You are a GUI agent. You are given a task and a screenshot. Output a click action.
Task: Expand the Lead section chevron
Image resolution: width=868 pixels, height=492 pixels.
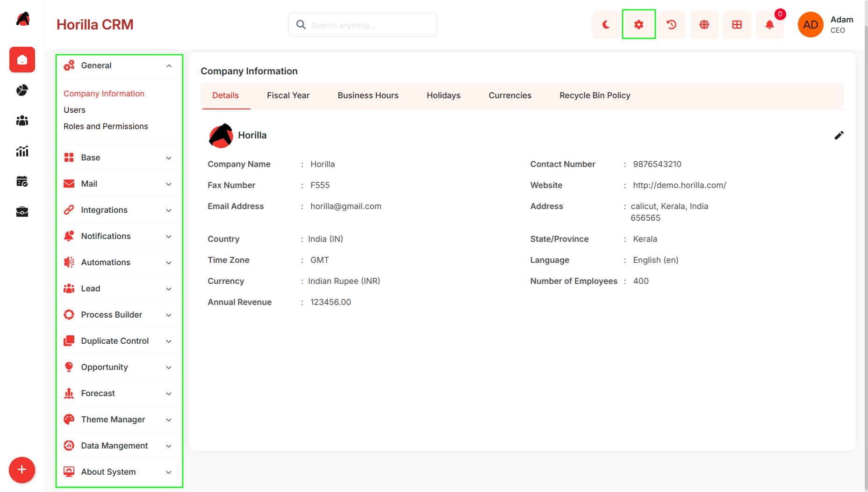169,289
